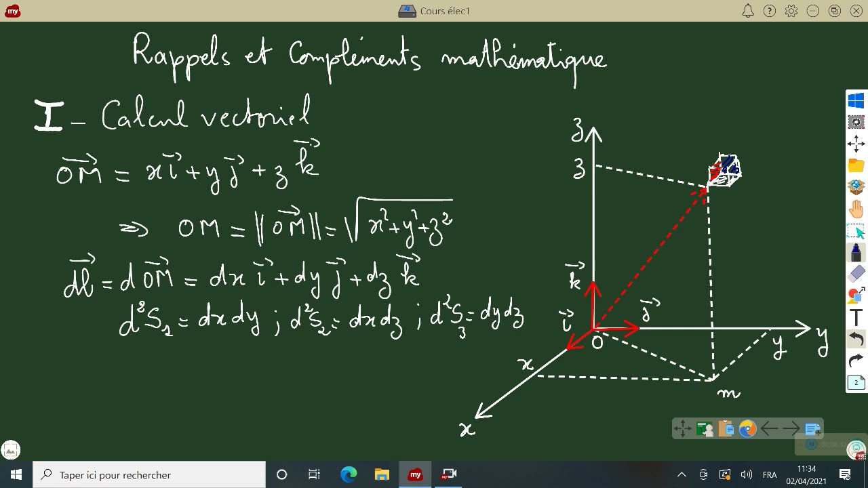Open the volume control in tray

pyautogui.click(x=747, y=474)
